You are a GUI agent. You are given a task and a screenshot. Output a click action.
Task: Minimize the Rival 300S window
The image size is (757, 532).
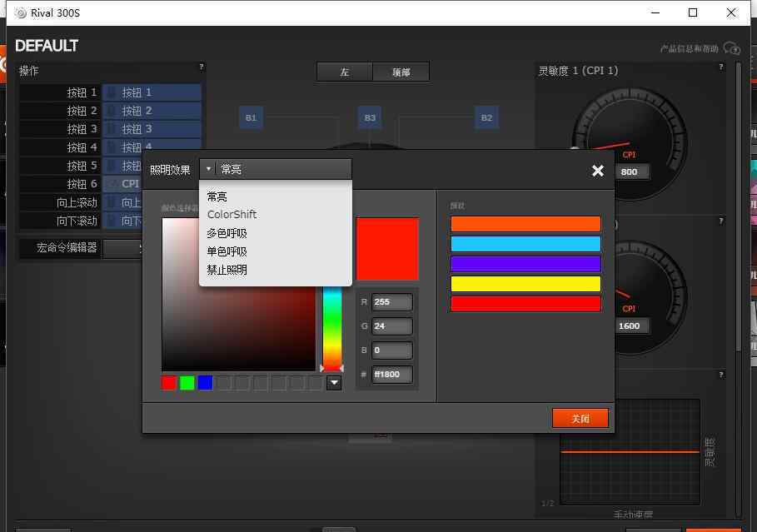pos(655,12)
